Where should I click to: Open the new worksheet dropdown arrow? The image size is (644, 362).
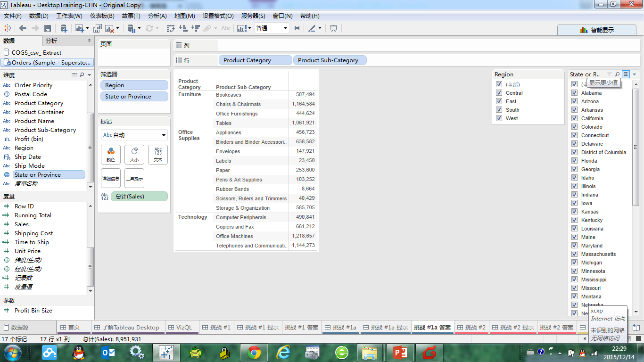88,28
